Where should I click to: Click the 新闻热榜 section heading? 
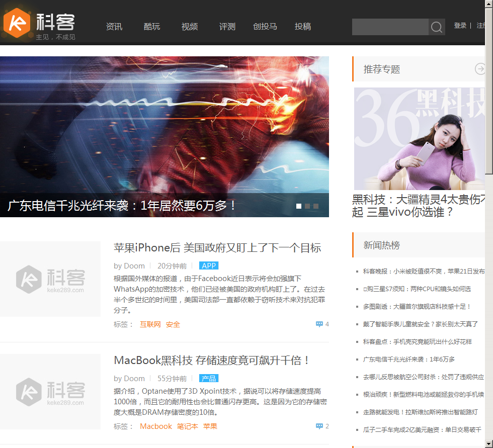pyautogui.click(x=382, y=245)
